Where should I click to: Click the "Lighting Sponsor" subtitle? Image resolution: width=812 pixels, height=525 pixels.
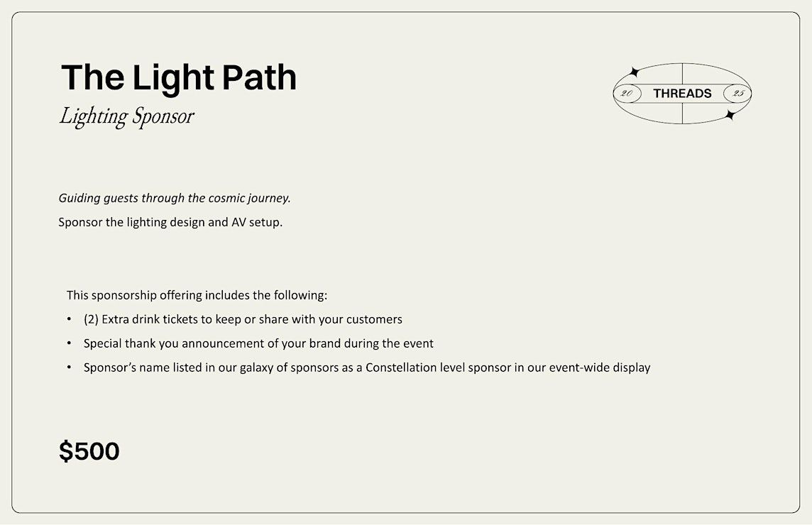point(127,116)
